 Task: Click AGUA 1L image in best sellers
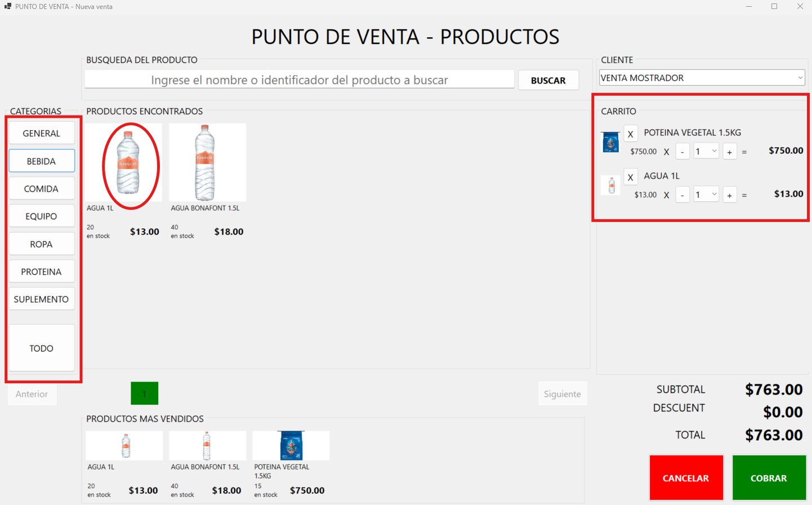[x=124, y=446]
